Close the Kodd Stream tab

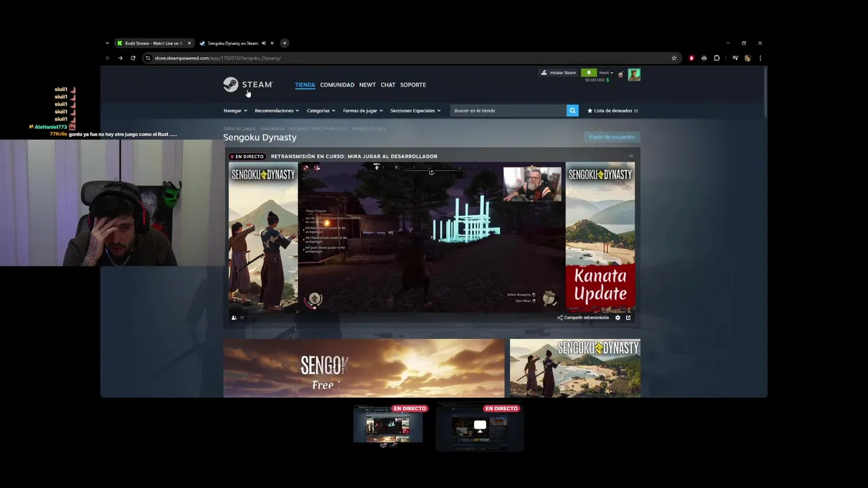(189, 43)
